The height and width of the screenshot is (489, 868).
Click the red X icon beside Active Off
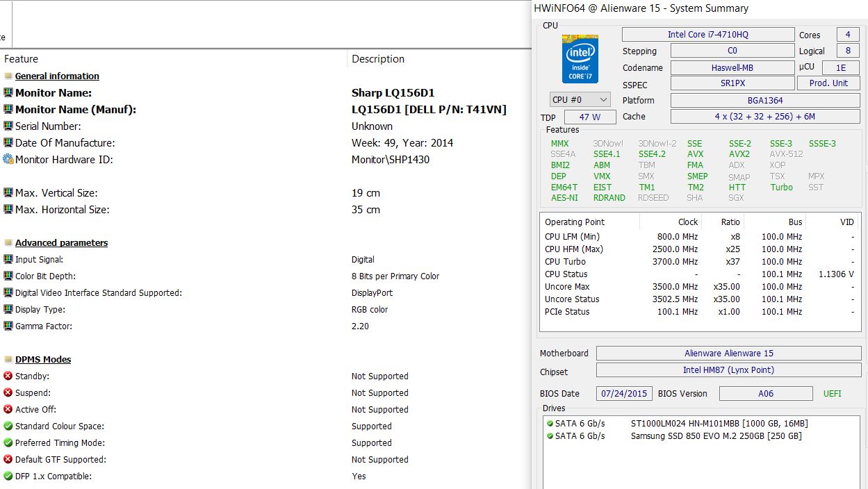(8, 410)
